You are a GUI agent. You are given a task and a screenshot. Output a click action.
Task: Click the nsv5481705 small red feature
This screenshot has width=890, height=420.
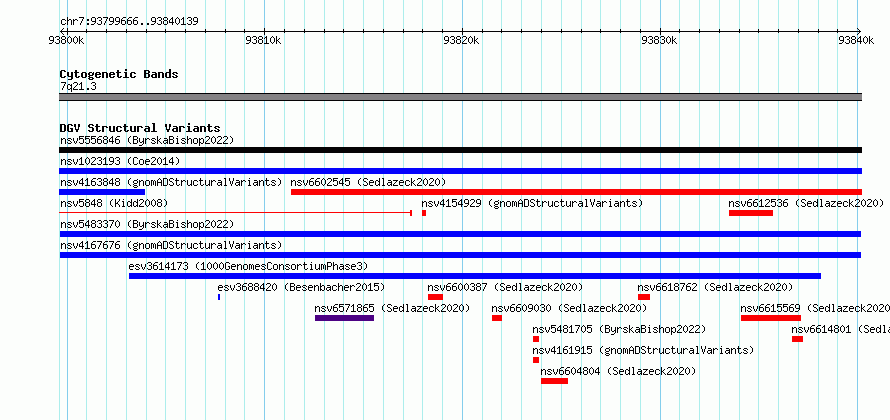(x=536, y=339)
